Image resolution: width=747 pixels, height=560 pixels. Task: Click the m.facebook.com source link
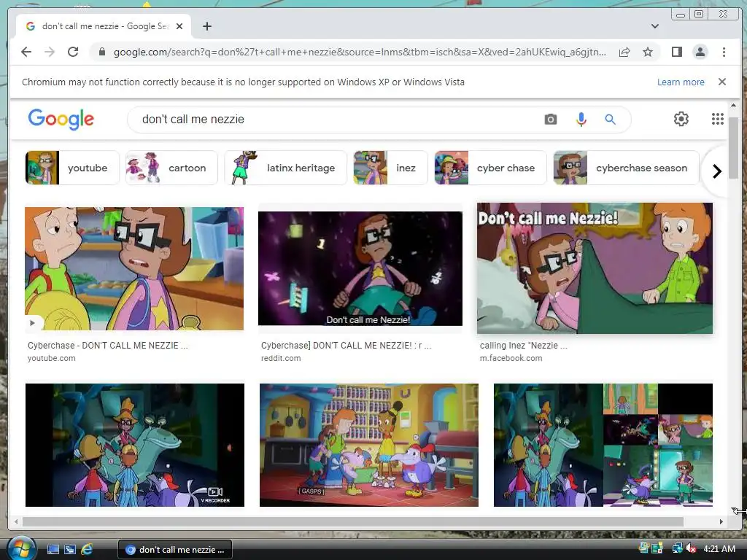511,358
